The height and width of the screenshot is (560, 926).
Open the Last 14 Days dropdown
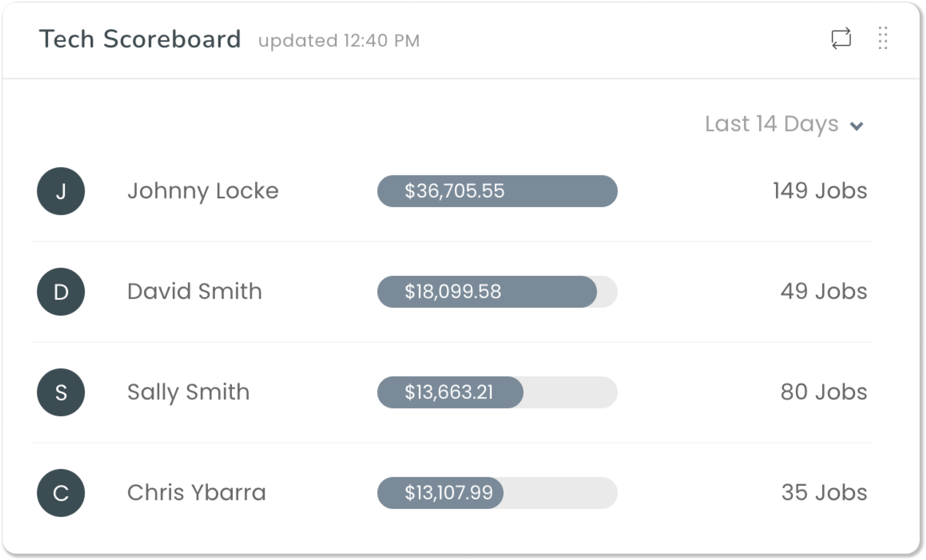click(x=784, y=124)
